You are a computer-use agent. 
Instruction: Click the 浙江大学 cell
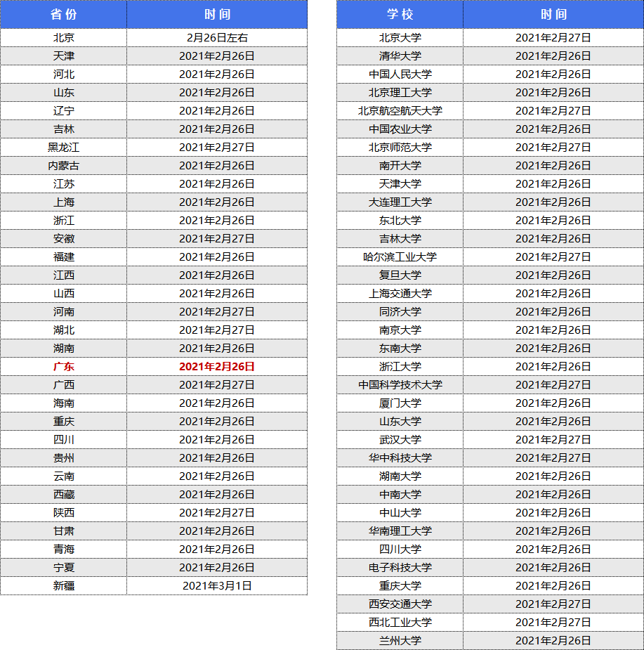coord(400,366)
